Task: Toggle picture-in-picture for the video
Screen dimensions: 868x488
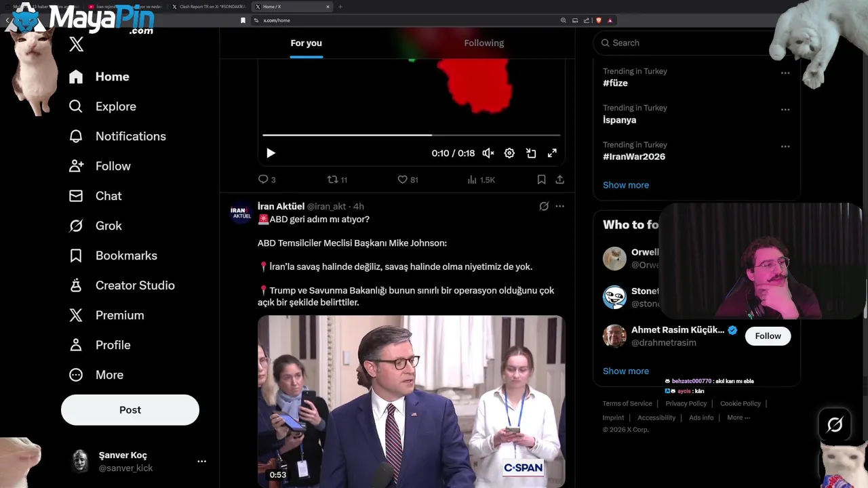Action: pos(531,153)
